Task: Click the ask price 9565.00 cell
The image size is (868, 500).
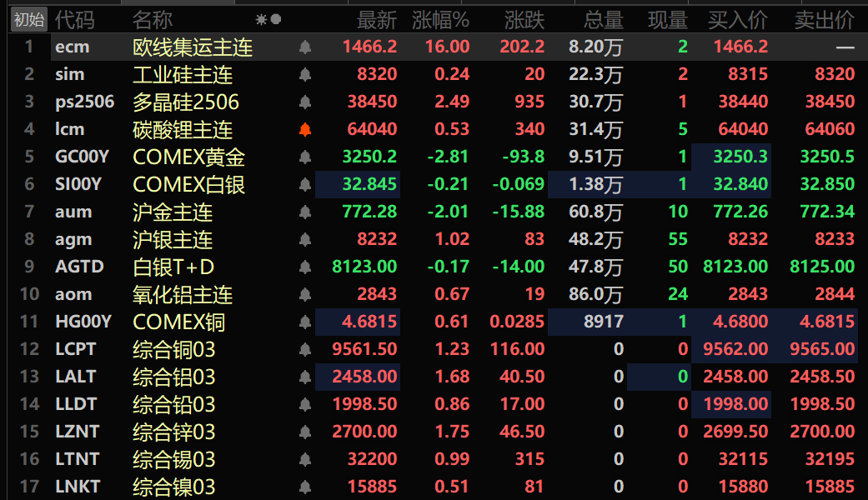Action: click(822, 349)
